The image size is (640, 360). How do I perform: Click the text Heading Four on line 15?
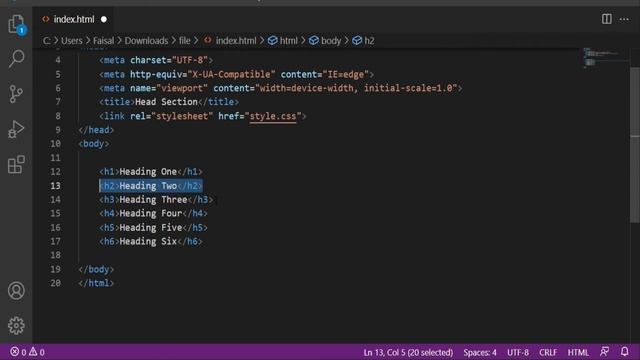[x=151, y=213]
